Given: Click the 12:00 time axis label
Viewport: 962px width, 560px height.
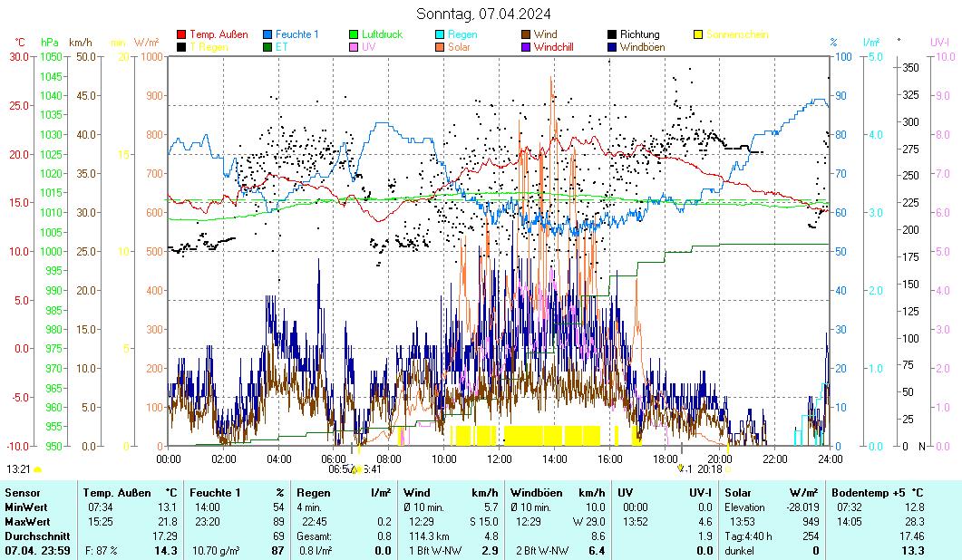Looking at the screenshot, I should point(500,459).
